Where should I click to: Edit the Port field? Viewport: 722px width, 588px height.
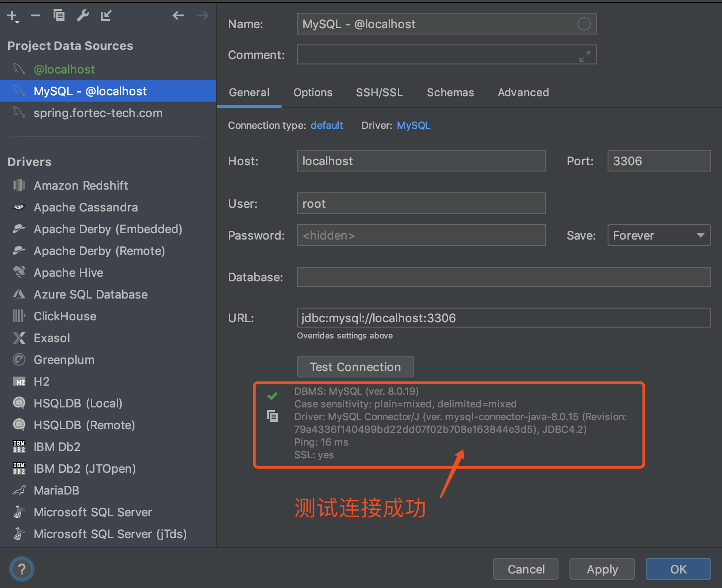(x=659, y=161)
